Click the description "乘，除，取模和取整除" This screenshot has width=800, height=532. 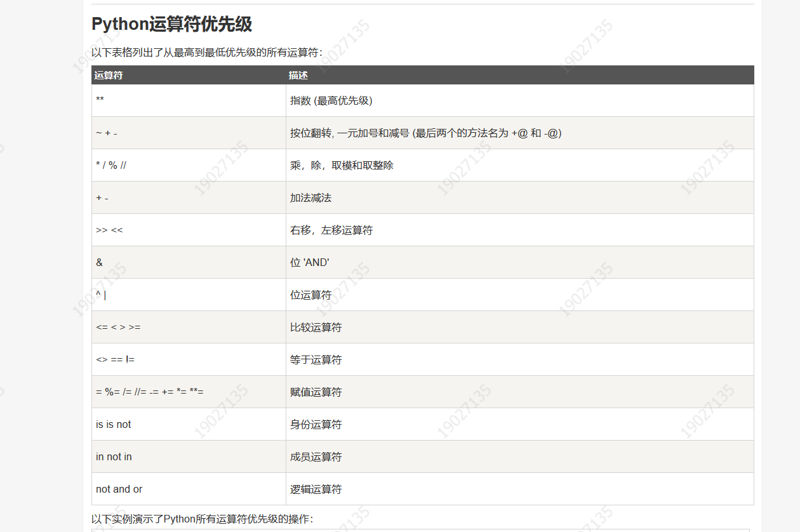(x=342, y=165)
